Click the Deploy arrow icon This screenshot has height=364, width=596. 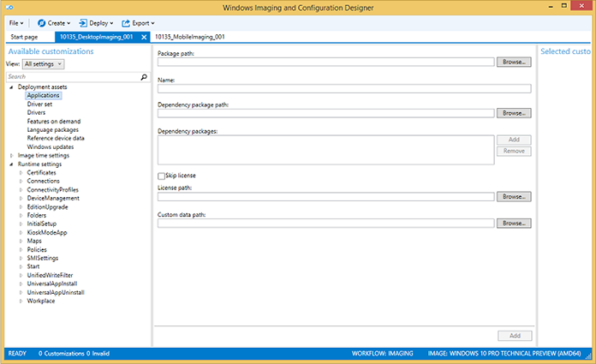tap(83, 23)
